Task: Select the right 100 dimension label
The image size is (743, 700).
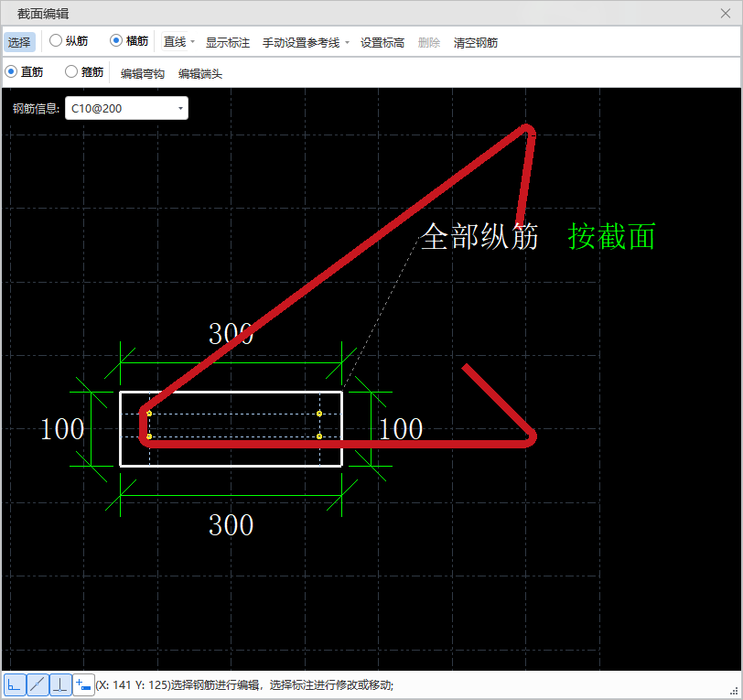Action: pyautogui.click(x=401, y=429)
